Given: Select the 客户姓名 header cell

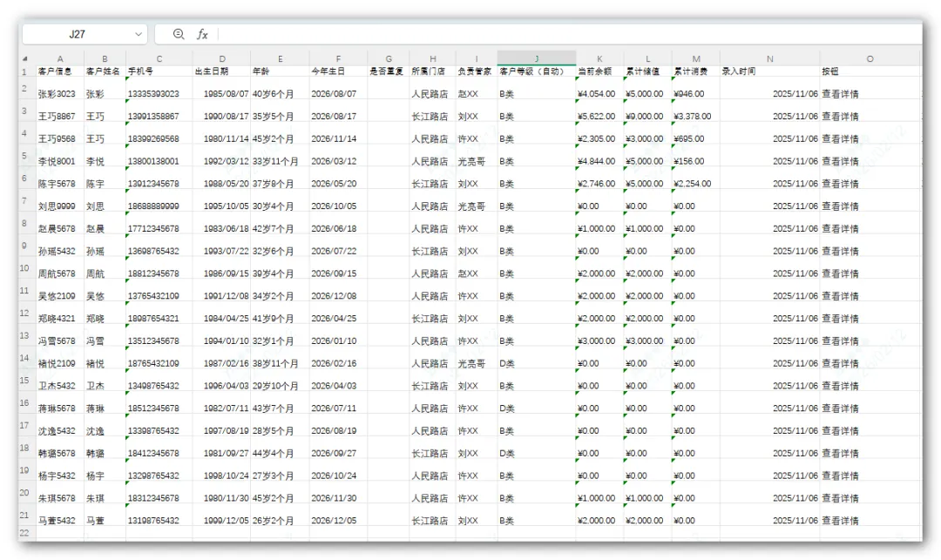Looking at the screenshot, I should (105, 71).
